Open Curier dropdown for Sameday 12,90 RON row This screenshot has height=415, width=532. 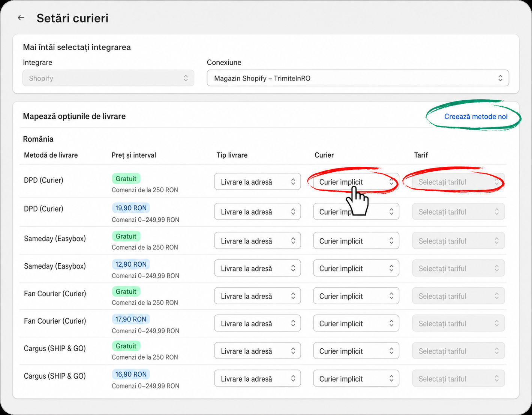tap(356, 268)
